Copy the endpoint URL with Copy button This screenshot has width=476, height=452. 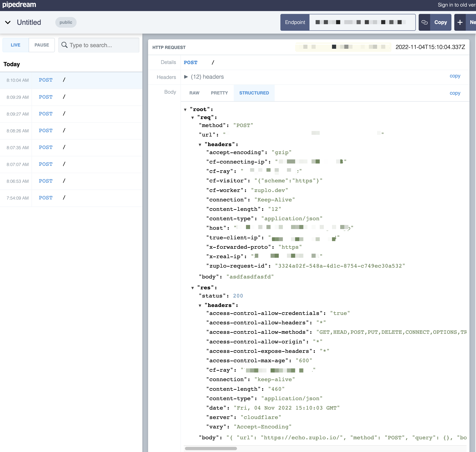tap(440, 22)
